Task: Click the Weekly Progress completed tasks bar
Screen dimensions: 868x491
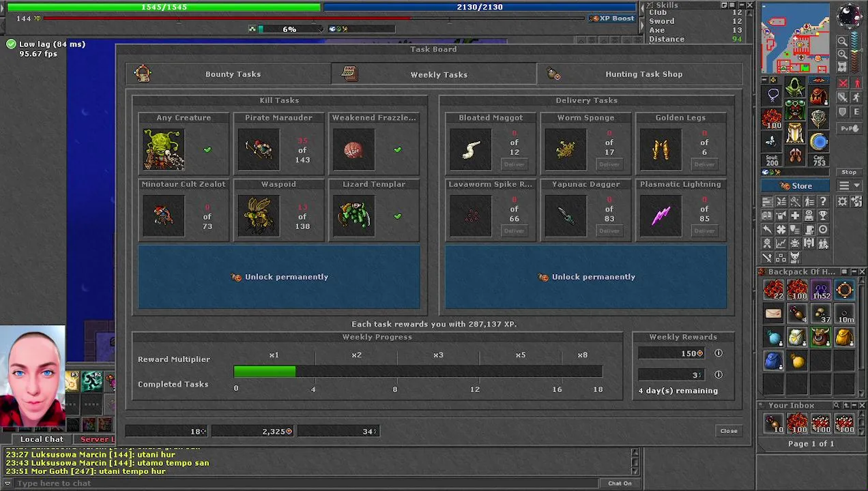Action: [418, 372]
